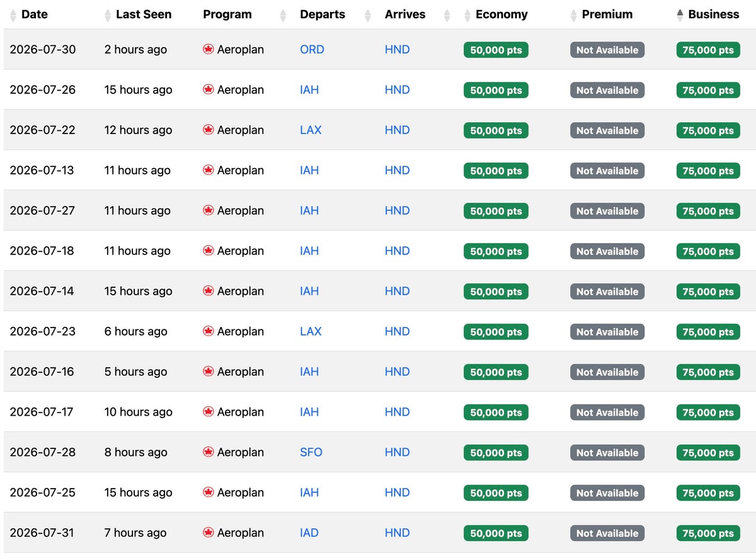Screen dimensions: 756x558
Task: Click sort arrows beside Last Seen header
Action: tap(108, 15)
